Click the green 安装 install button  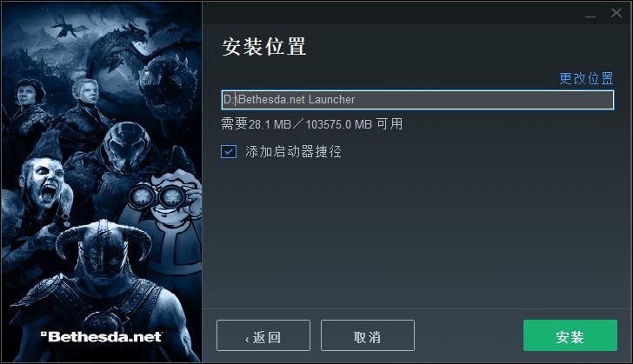tap(570, 335)
